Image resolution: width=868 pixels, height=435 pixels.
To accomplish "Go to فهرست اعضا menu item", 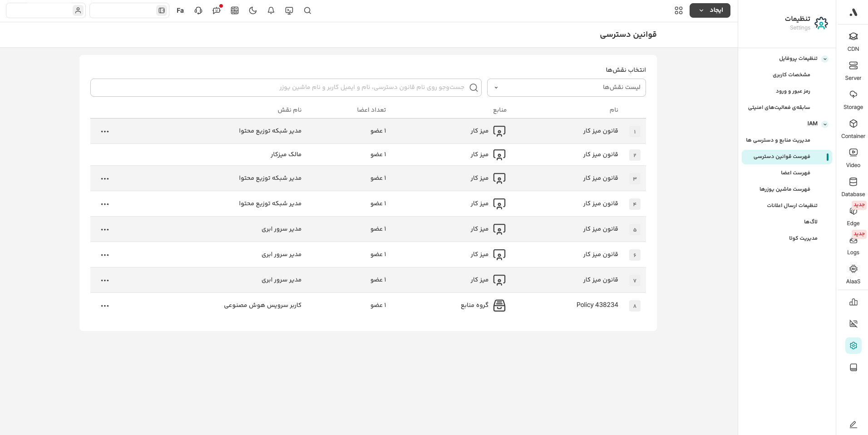I will [795, 173].
